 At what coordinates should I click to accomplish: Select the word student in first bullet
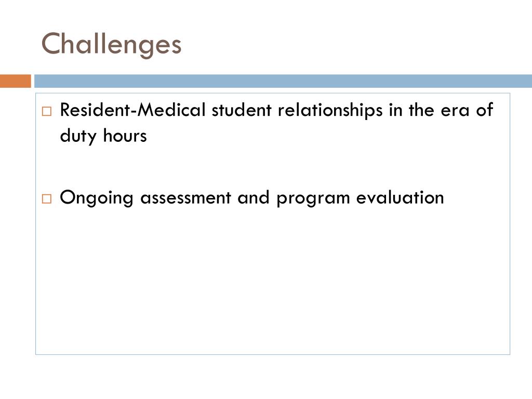point(242,110)
